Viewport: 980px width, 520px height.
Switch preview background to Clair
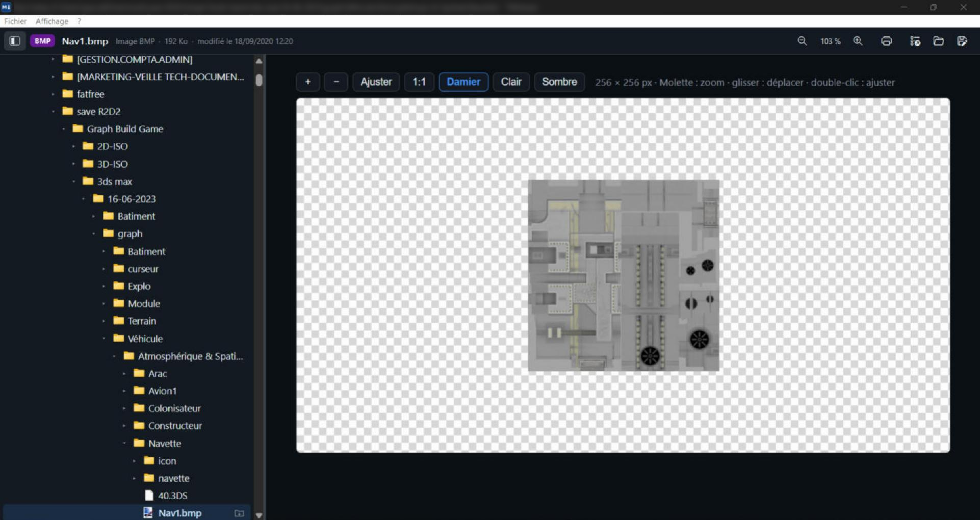pyautogui.click(x=511, y=82)
